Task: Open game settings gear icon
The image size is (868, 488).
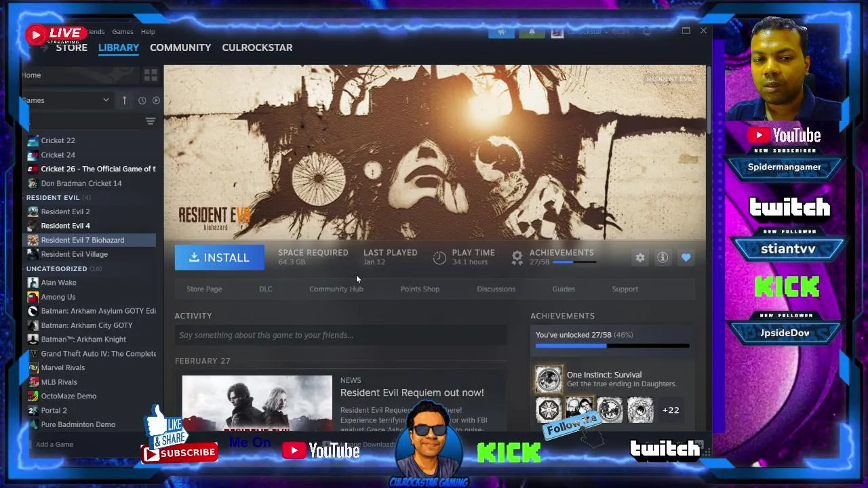Action: pyautogui.click(x=640, y=258)
